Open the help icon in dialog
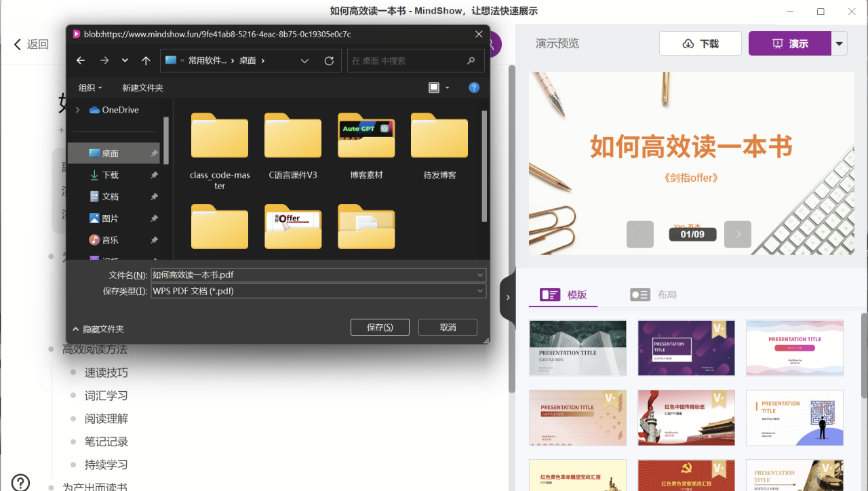Screen dimensions: 868x491 474,87
